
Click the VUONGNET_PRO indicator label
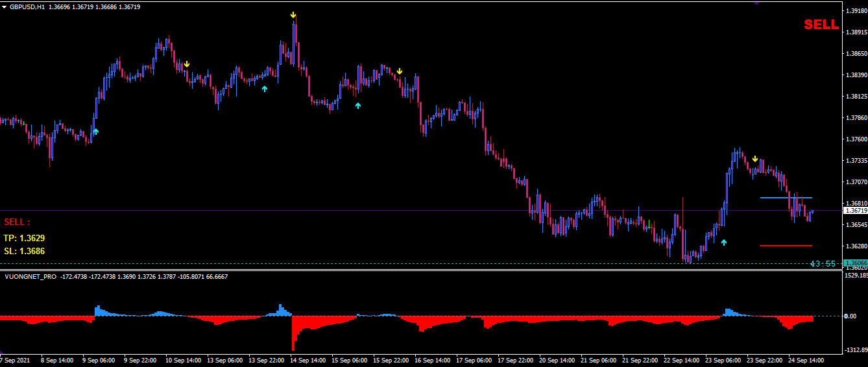(x=31, y=276)
